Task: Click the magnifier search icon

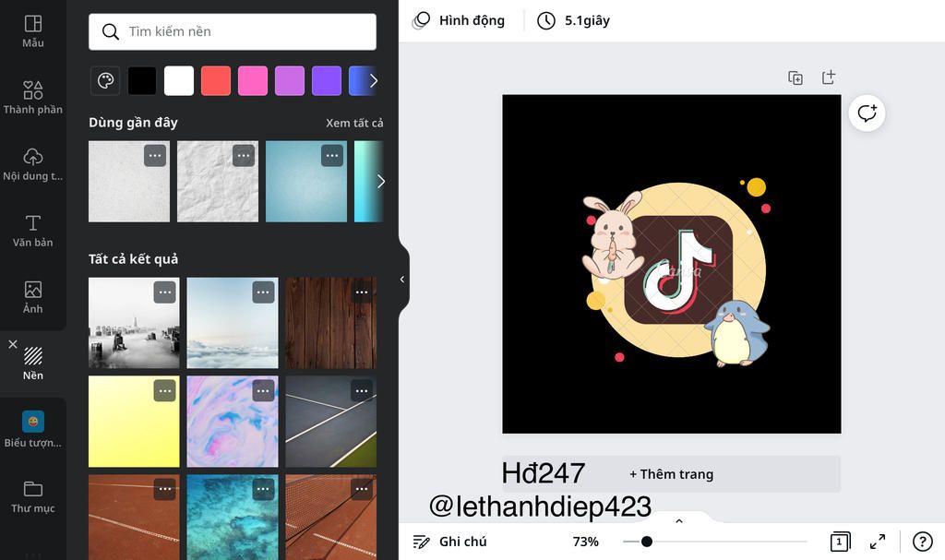Action: pyautogui.click(x=111, y=31)
